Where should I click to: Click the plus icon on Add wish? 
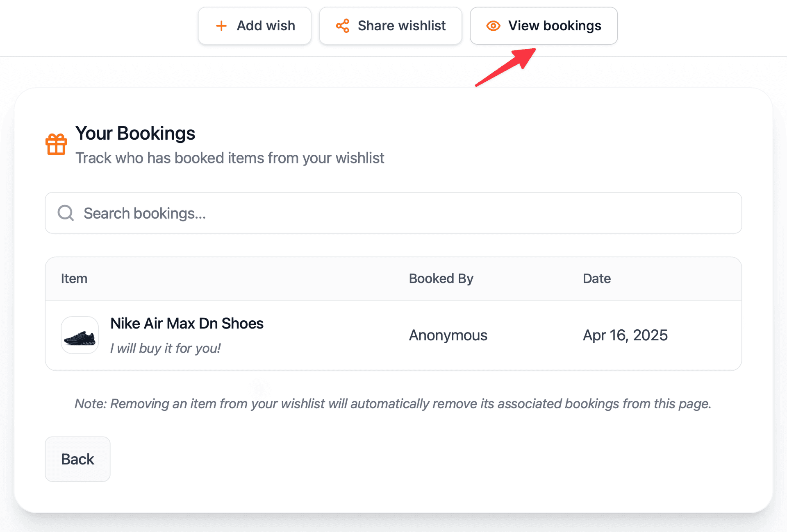point(221,26)
